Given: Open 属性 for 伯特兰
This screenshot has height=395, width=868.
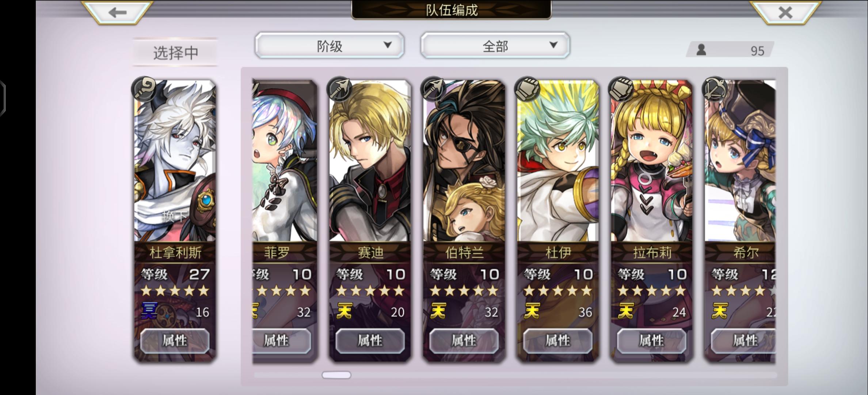Looking at the screenshot, I should click(464, 341).
